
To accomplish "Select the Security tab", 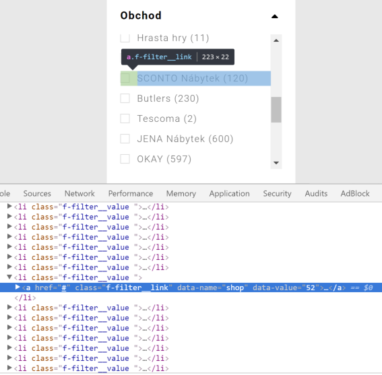I will pyautogui.click(x=277, y=194).
